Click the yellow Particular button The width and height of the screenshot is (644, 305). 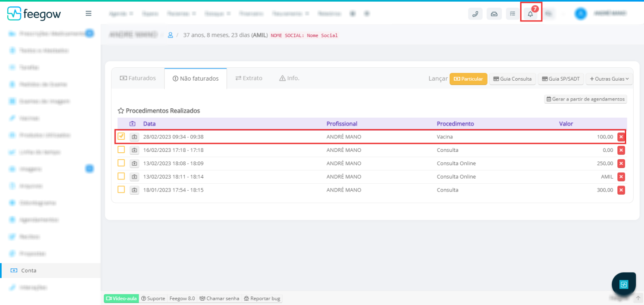pos(469,79)
